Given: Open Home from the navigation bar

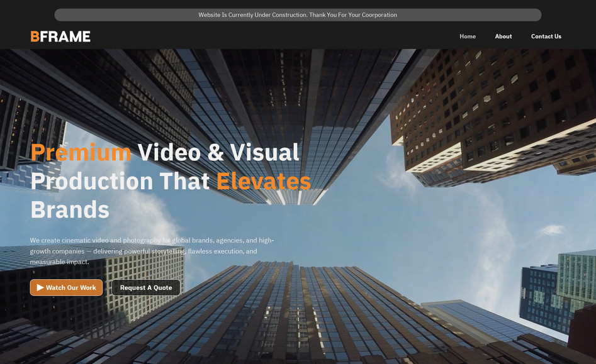Looking at the screenshot, I should pyautogui.click(x=467, y=36).
